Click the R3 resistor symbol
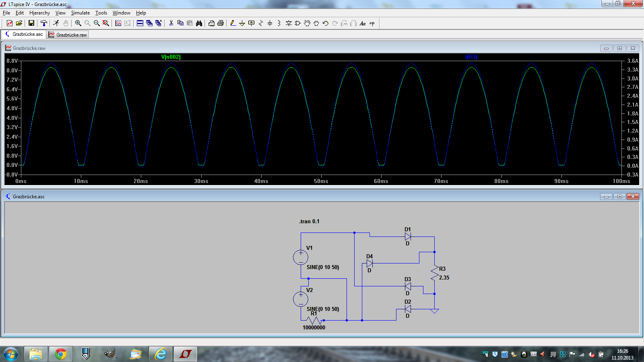This screenshot has width=644, height=362. point(435,273)
